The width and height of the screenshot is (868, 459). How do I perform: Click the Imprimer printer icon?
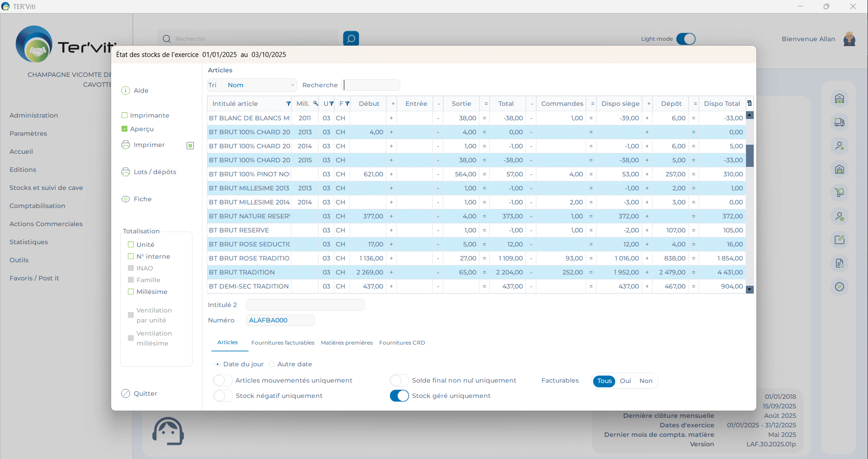pos(126,145)
